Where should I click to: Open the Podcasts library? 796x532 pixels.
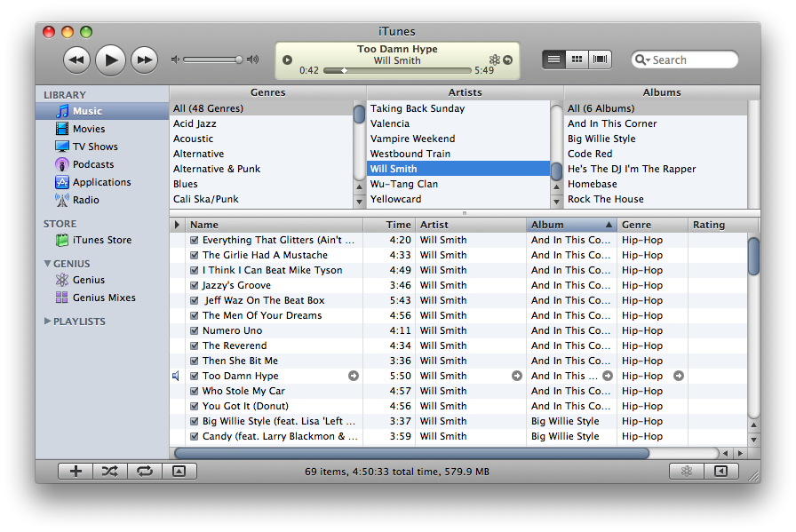pyautogui.click(x=102, y=164)
